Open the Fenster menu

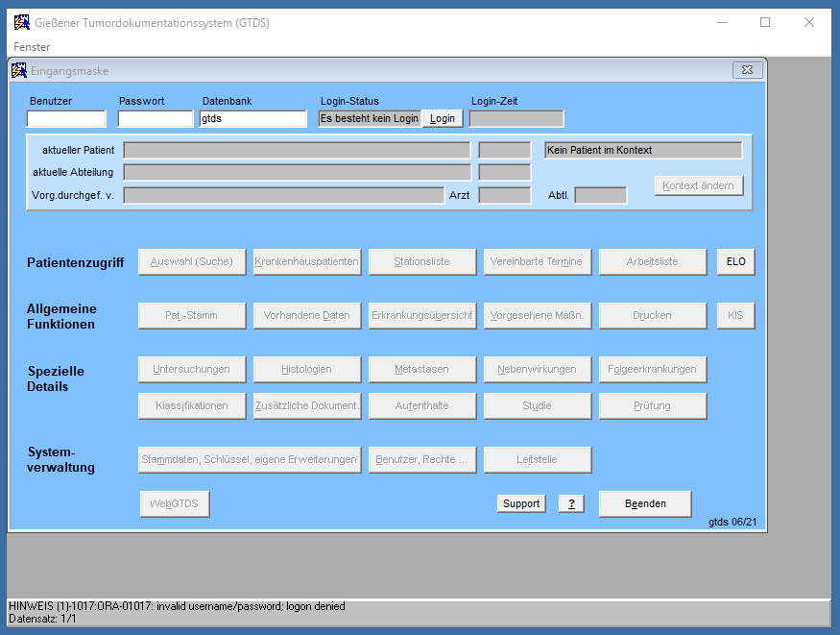coord(32,47)
